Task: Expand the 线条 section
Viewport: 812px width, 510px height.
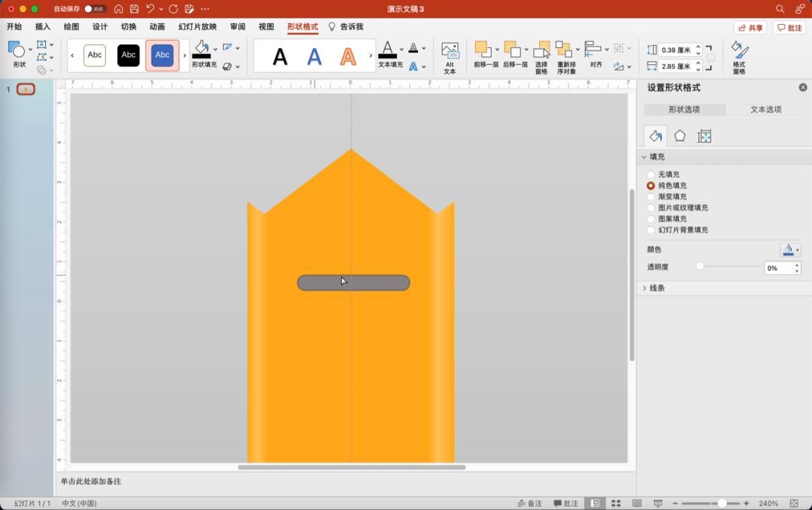Action: pos(656,288)
